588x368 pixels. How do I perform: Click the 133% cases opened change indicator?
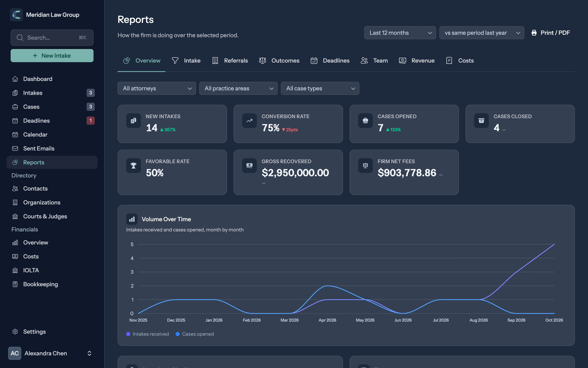click(393, 130)
